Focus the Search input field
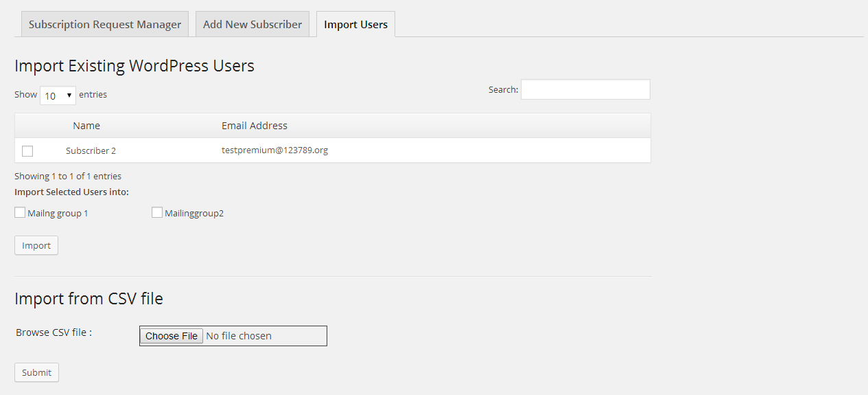The width and height of the screenshot is (868, 395). [x=585, y=89]
